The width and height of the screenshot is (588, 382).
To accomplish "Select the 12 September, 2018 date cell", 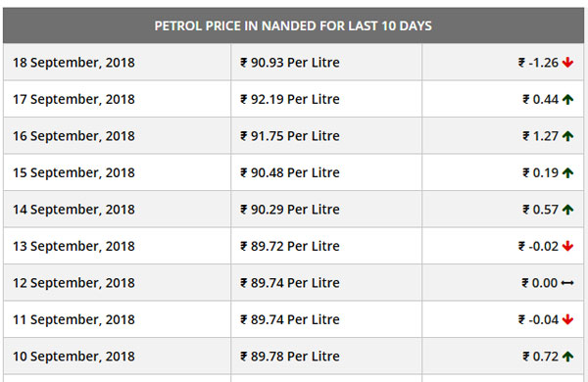I will click(x=117, y=283).
